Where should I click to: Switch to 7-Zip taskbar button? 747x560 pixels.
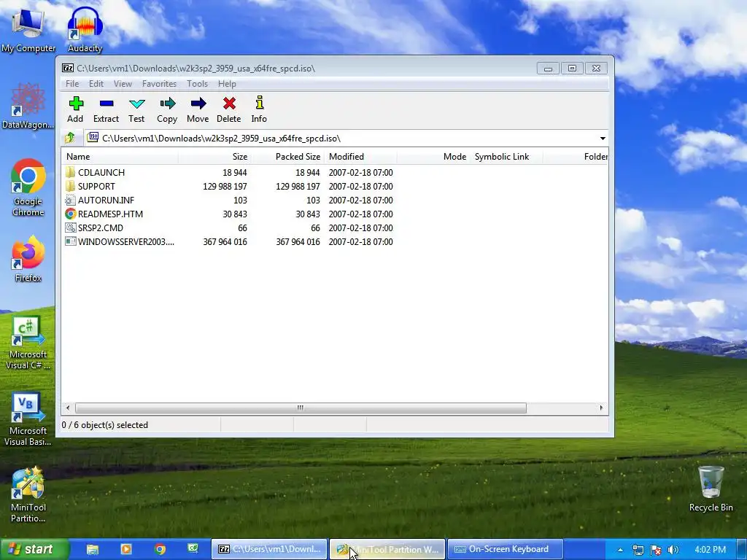tap(269, 550)
